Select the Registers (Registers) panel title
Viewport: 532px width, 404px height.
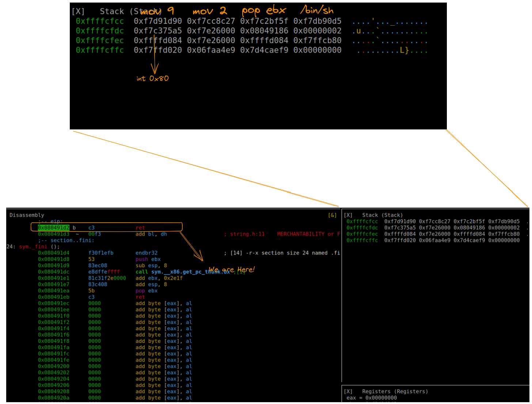pyautogui.click(x=395, y=392)
